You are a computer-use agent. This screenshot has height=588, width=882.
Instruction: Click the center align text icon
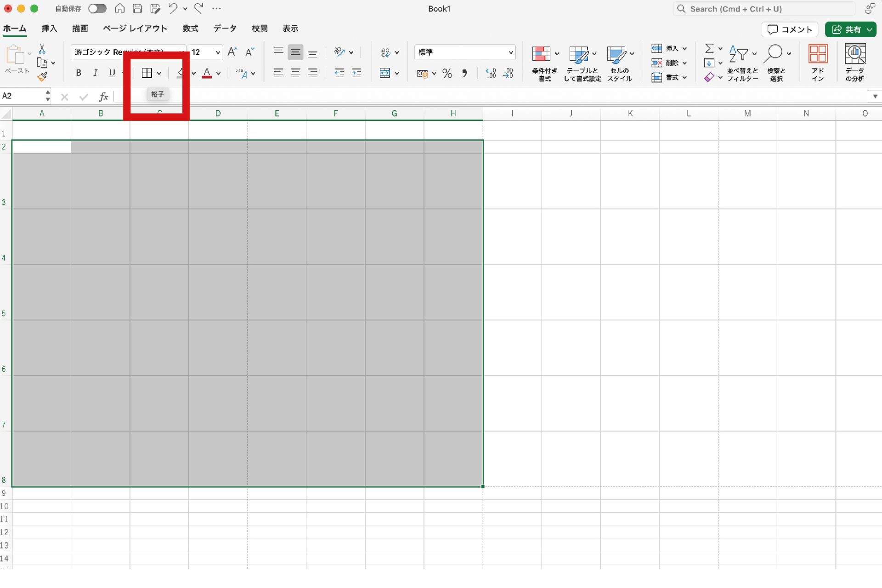(295, 73)
